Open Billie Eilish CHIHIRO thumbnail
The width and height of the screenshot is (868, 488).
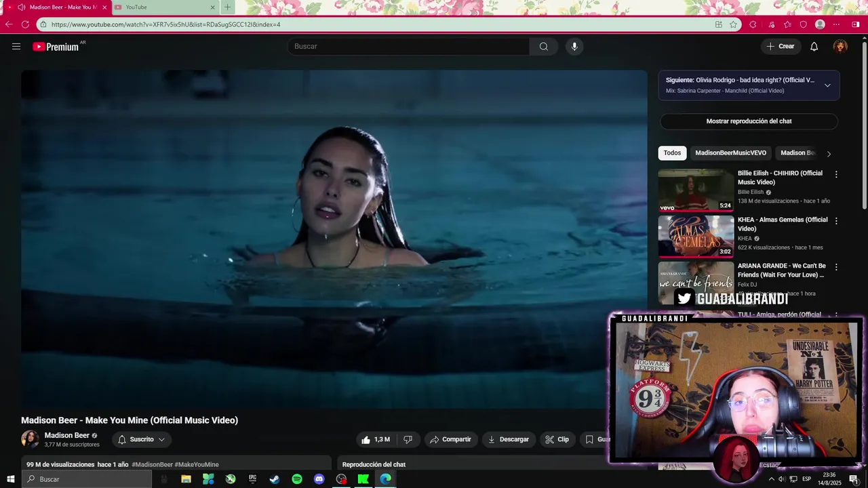696,190
